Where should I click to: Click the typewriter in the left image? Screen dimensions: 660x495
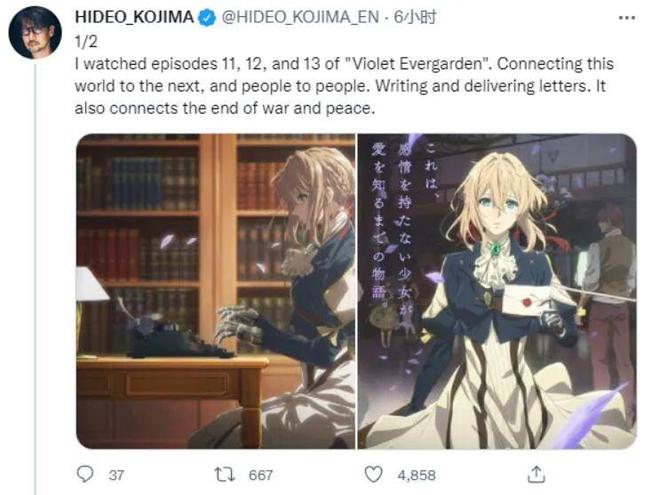coord(179,337)
